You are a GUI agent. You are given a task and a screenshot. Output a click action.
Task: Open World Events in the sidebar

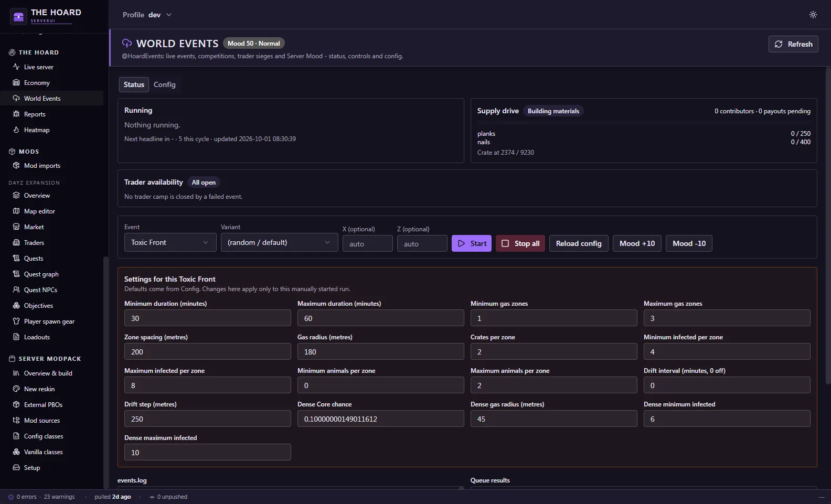coord(52,99)
